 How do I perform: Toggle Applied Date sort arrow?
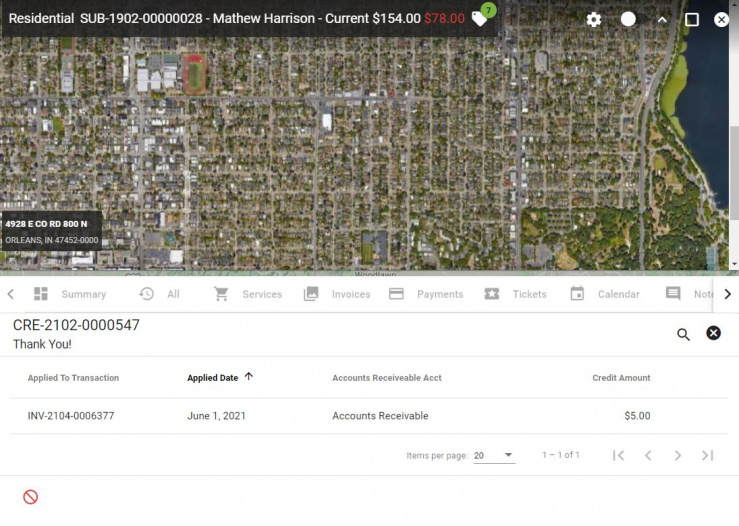point(249,376)
